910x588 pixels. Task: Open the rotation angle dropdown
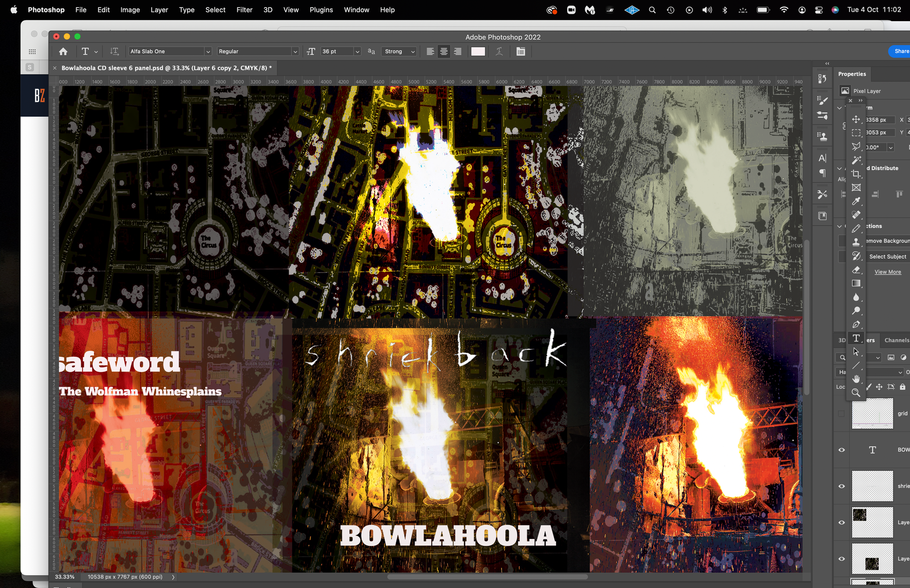pyautogui.click(x=891, y=148)
